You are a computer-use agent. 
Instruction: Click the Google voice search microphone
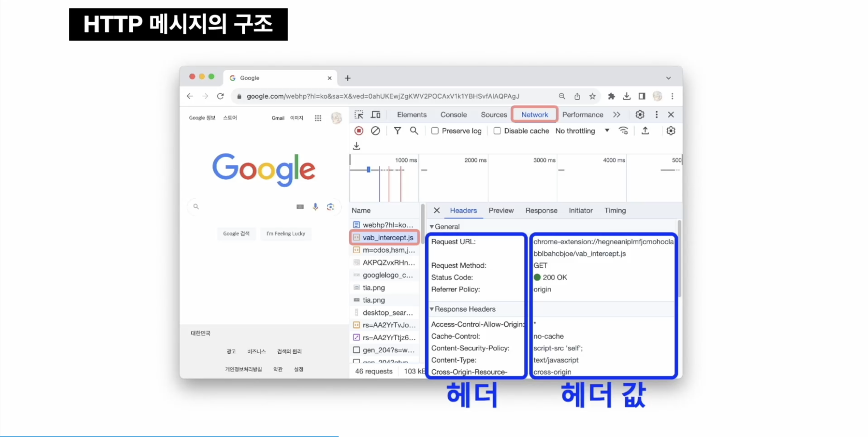(315, 206)
